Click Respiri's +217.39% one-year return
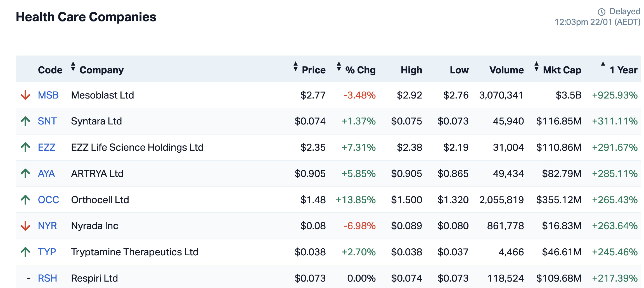This screenshot has width=644, height=288. (615, 278)
